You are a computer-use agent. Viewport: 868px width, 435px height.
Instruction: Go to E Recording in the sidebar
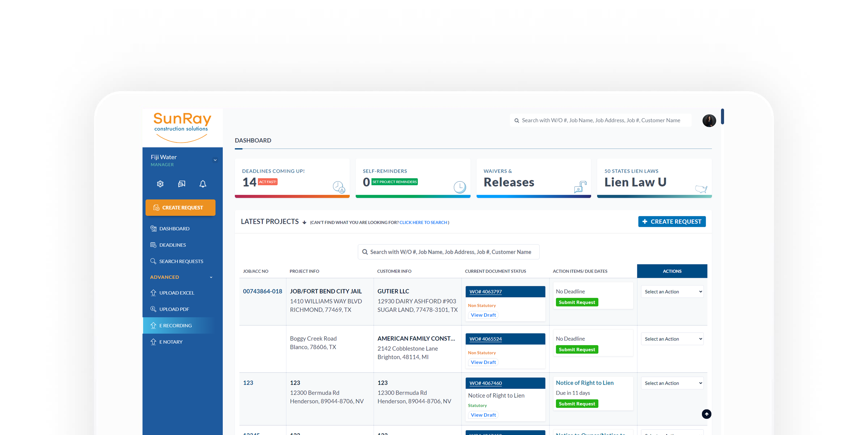(x=175, y=325)
